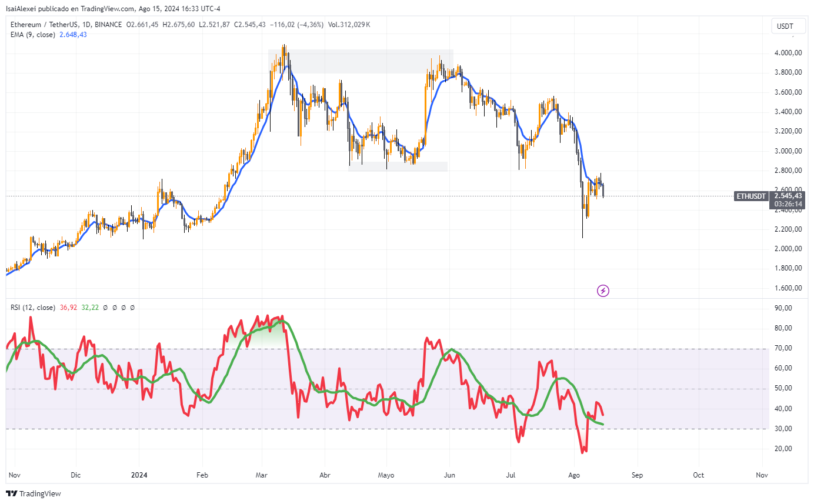The width and height of the screenshot is (814, 504).
Task: Click the low price L2.521,87
Action: pyautogui.click(x=214, y=24)
